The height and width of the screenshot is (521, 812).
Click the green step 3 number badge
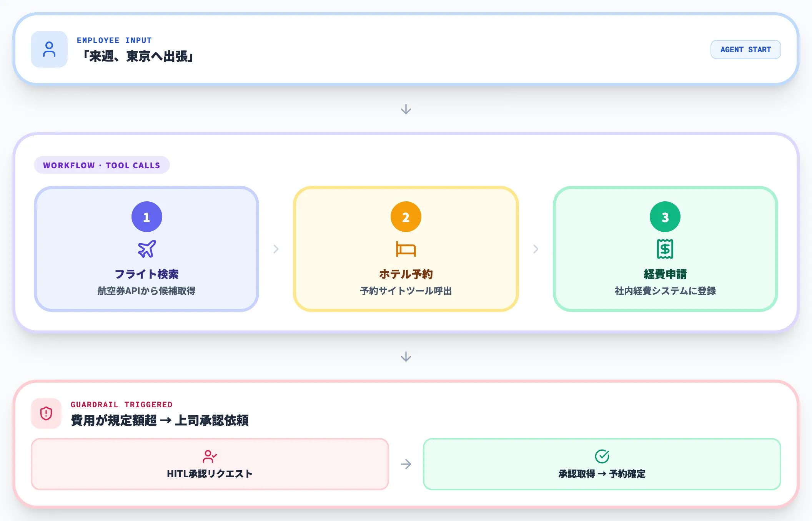[x=665, y=217]
